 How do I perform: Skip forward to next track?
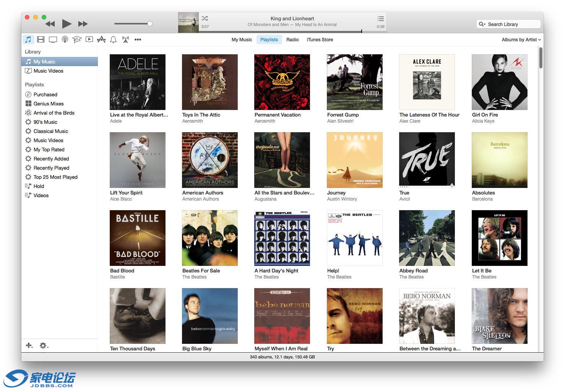[x=83, y=24]
